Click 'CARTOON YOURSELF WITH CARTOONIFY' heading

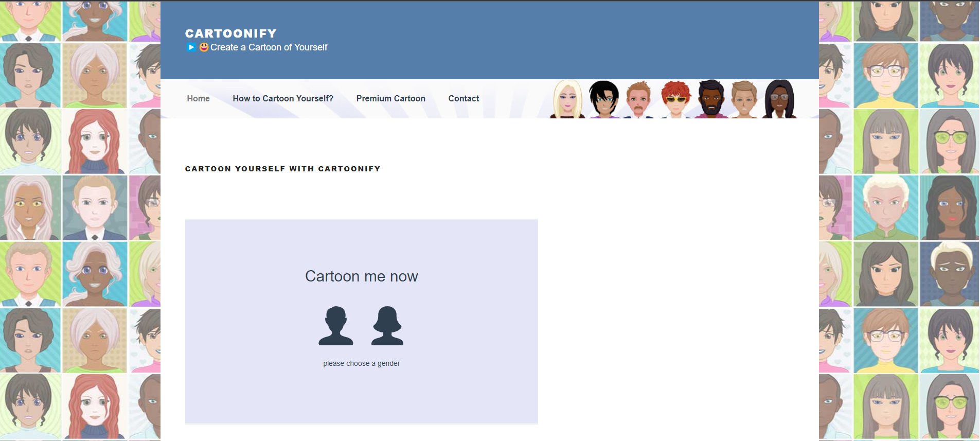pyautogui.click(x=283, y=169)
